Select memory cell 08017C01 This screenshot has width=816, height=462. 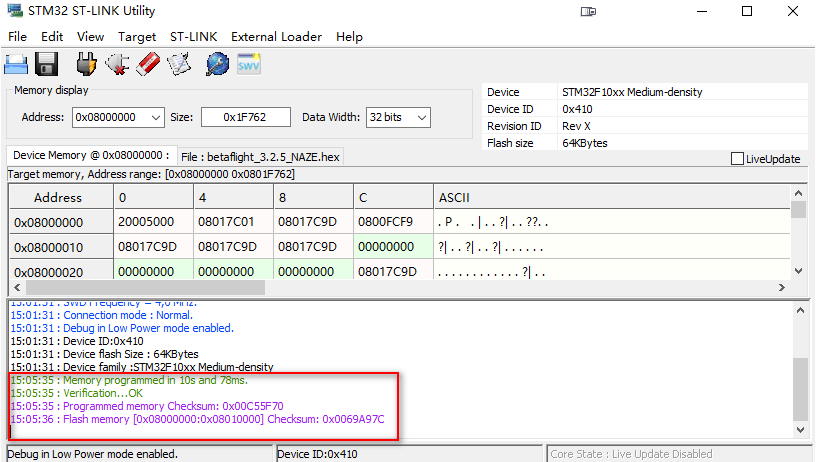tap(233, 222)
